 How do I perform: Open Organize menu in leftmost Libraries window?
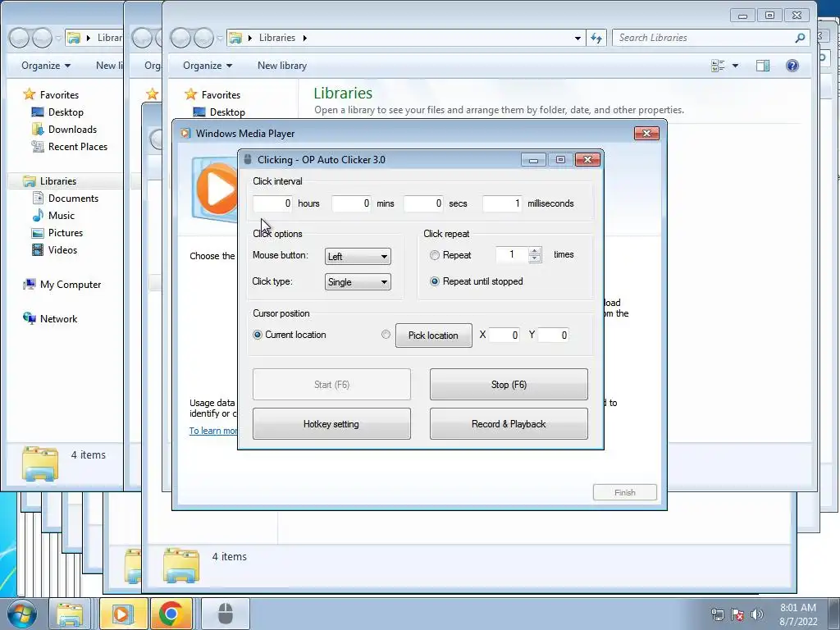click(46, 66)
